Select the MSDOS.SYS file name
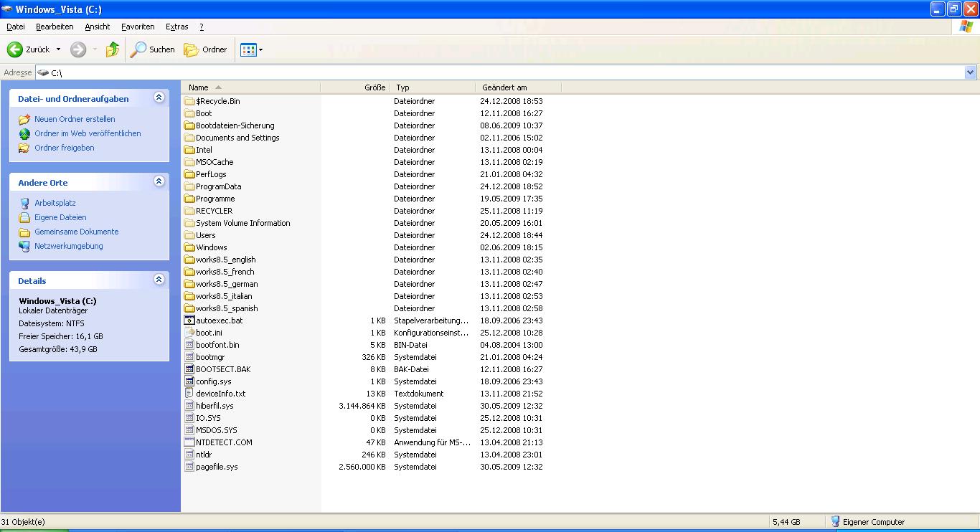Image resolution: width=980 pixels, height=532 pixels. pyautogui.click(x=217, y=430)
